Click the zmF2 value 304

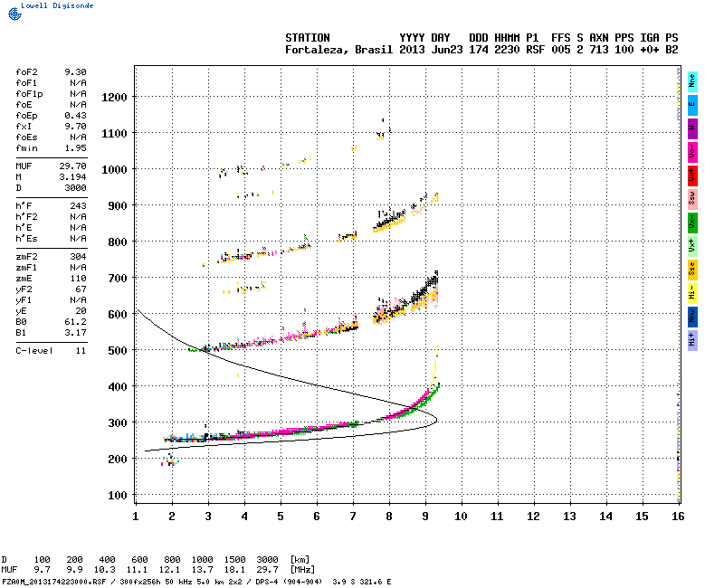coord(78,257)
